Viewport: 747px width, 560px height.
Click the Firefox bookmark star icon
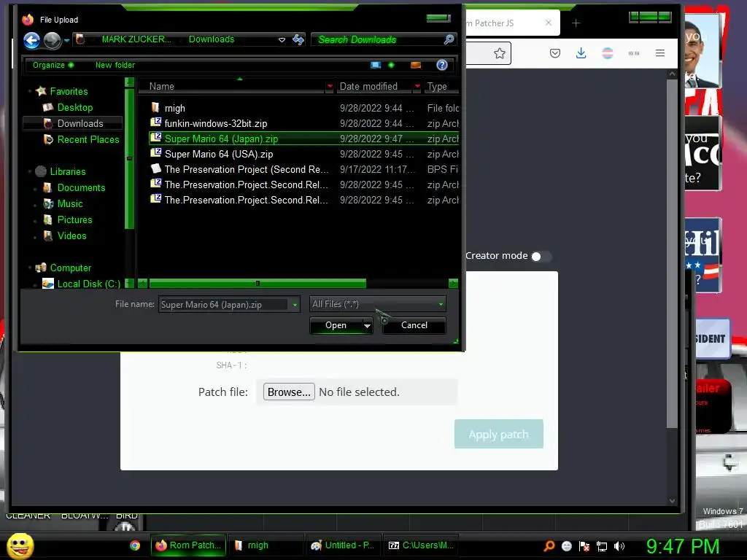499,53
